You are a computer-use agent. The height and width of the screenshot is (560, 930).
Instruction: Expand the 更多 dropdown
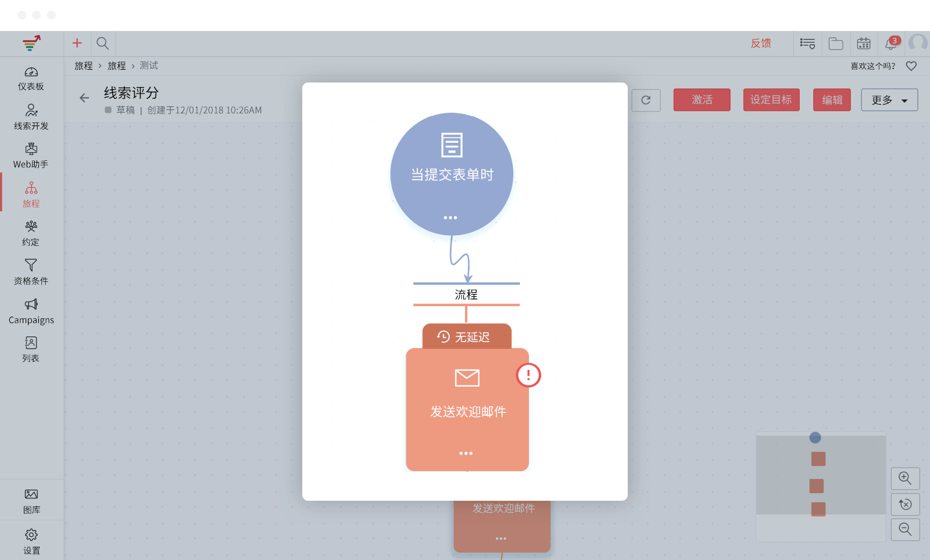[889, 100]
